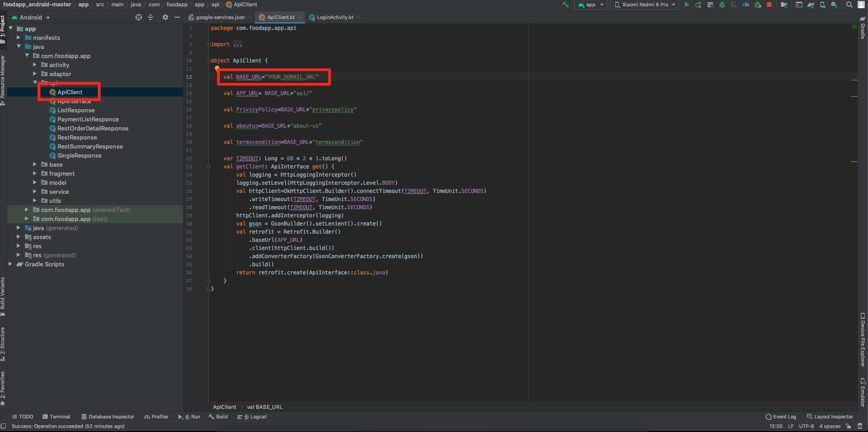
Task: Switch to the LoginActivity.kt tab
Action: [335, 17]
